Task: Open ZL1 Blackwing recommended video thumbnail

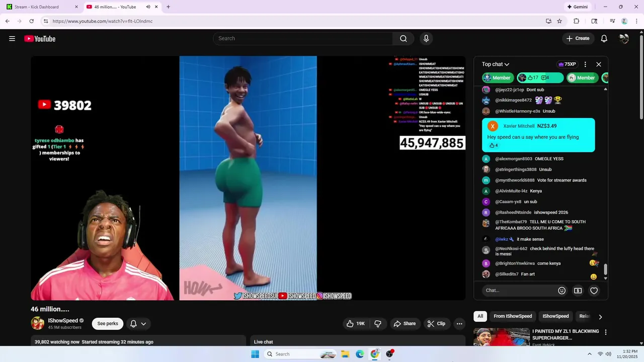Action: pos(502,337)
